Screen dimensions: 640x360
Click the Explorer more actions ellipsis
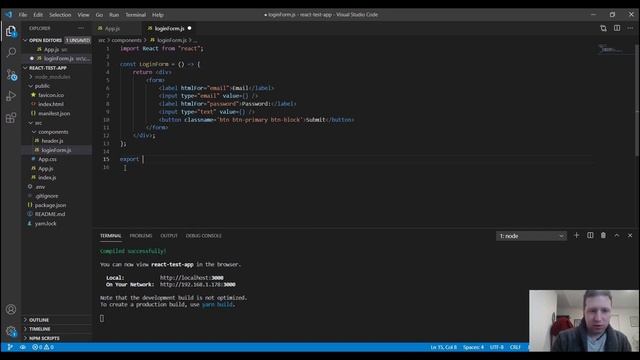81,28
